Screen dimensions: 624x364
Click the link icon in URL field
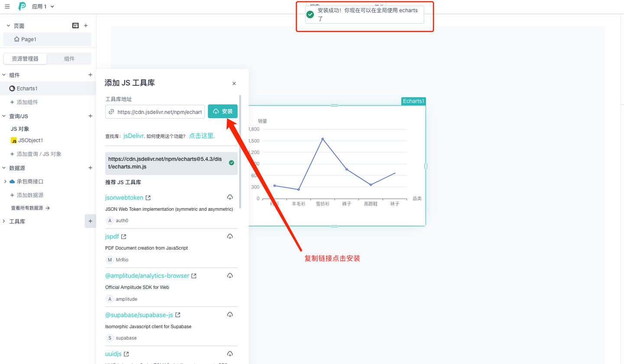pyautogui.click(x=111, y=112)
